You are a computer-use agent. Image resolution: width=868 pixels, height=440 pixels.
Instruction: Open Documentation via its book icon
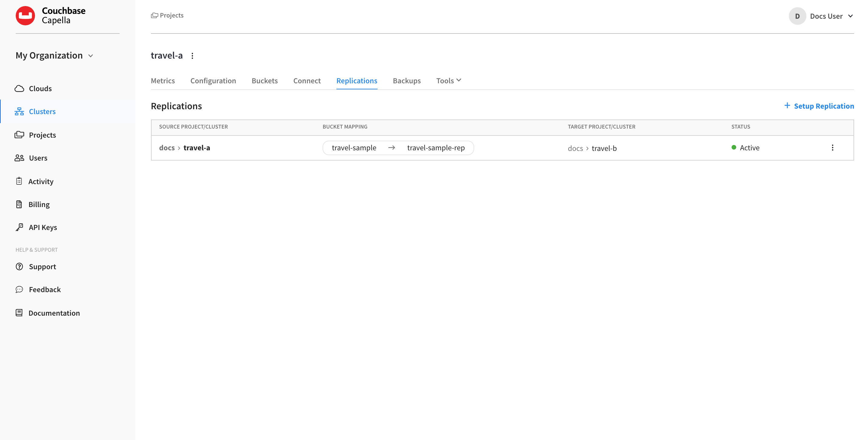(x=19, y=312)
